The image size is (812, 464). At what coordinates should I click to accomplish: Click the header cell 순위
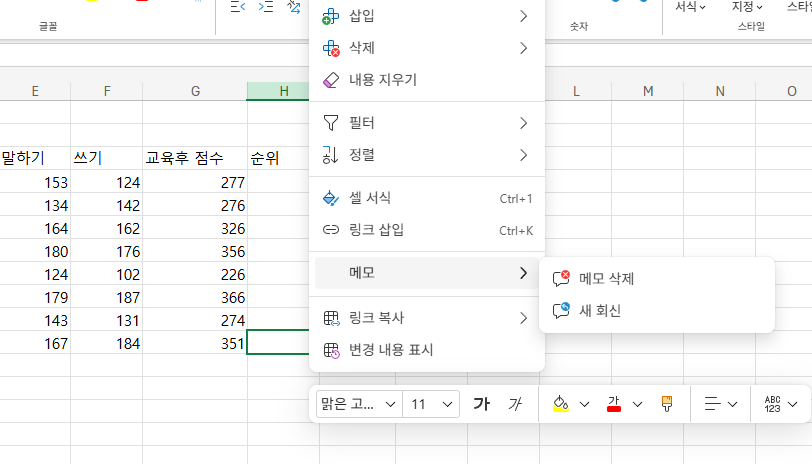pyautogui.click(x=278, y=158)
